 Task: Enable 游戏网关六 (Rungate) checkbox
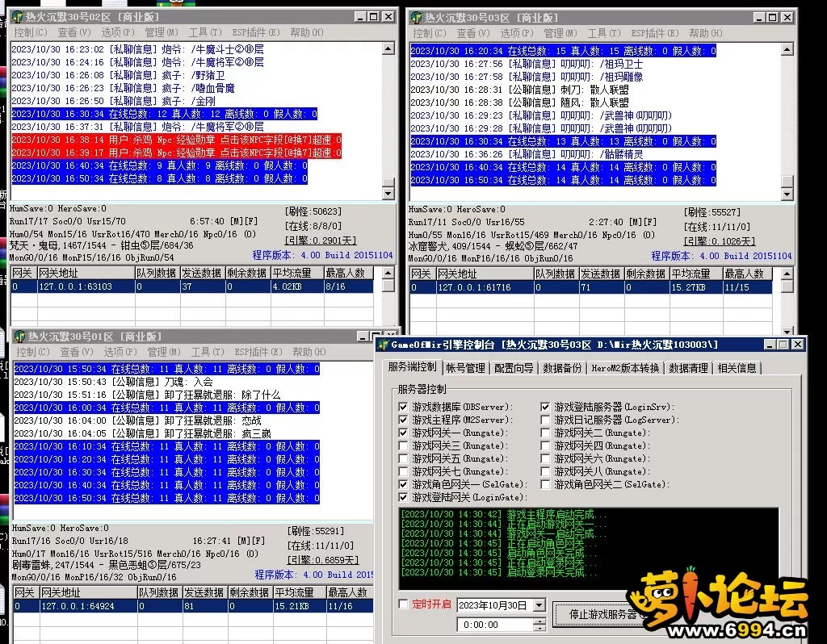[x=545, y=458]
